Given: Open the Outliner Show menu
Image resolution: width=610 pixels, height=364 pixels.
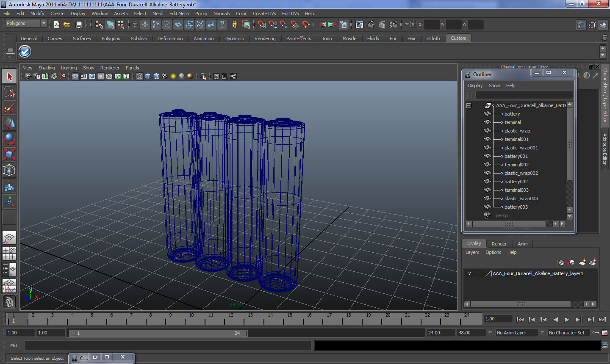Looking at the screenshot, I should click(x=494, y=85).
